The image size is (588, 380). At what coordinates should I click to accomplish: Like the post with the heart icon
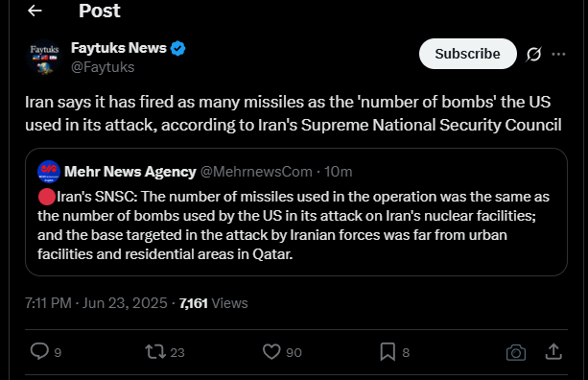pos(271,352)
